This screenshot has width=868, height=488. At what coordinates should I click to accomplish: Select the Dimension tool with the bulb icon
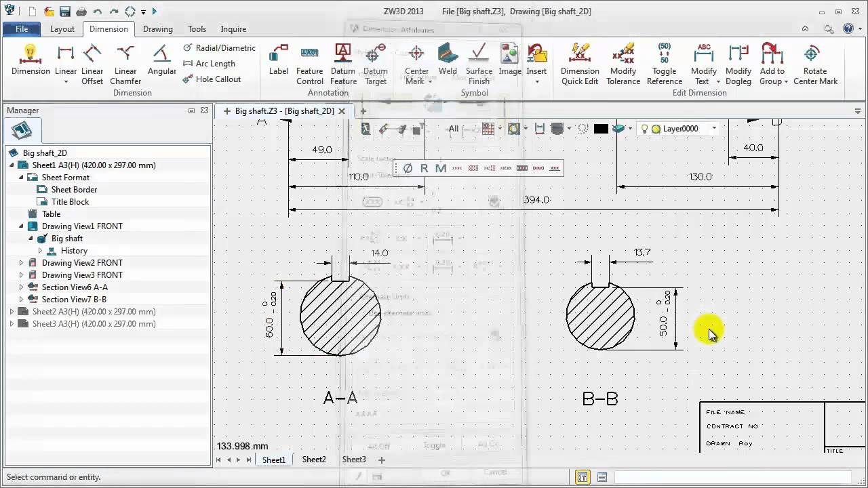pos(31,60)
